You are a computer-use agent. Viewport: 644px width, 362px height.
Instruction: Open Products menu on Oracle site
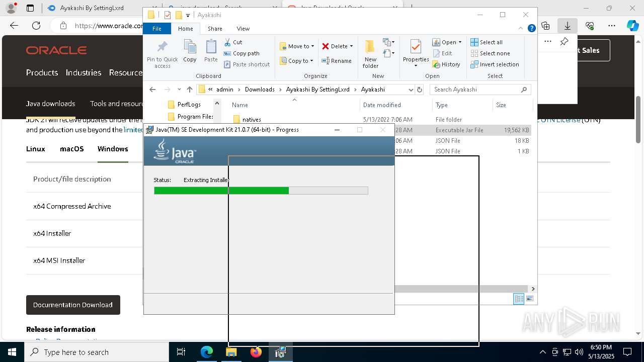pos(42,72)
